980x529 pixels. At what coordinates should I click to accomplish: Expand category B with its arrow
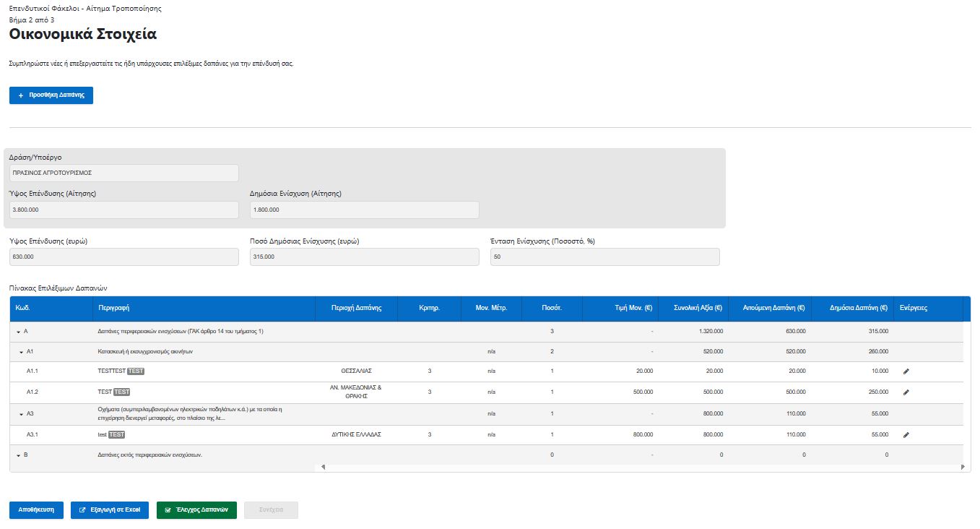click(18, 455)
